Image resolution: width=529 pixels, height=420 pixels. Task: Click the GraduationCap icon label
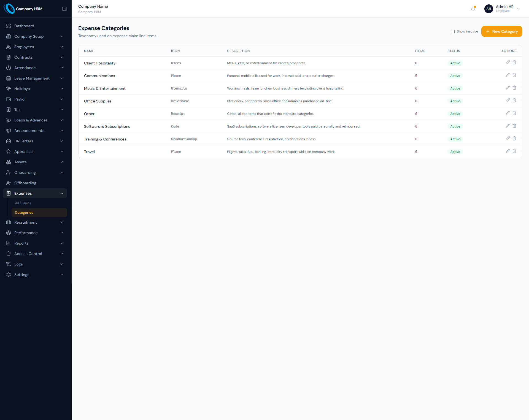(x=184, y=139)
